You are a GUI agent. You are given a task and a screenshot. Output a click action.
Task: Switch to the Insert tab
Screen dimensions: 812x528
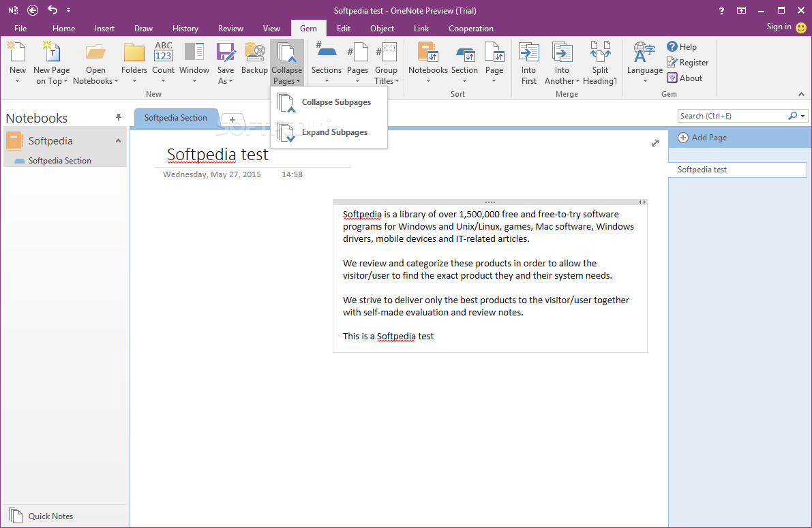click(x=104, y=29)
